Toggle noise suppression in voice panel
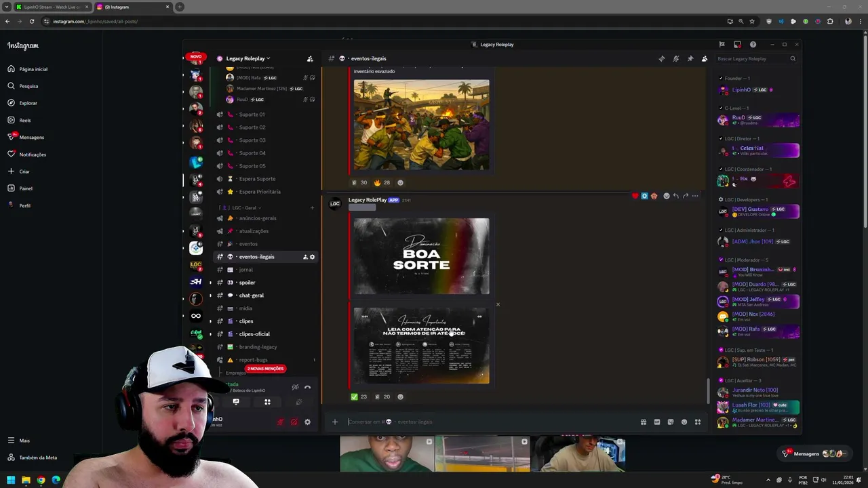 [295, 387]
